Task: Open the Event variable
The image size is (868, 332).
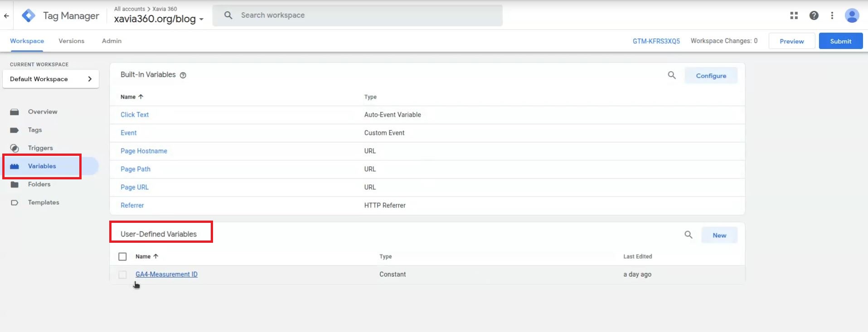Action: [x=128, y=133]
